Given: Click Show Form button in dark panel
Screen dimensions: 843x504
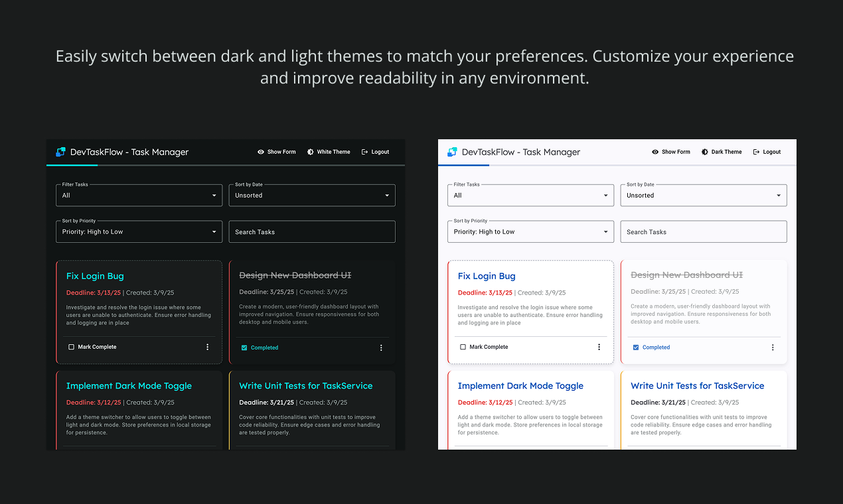Looking at the screenshot, I should coord(277,152).
